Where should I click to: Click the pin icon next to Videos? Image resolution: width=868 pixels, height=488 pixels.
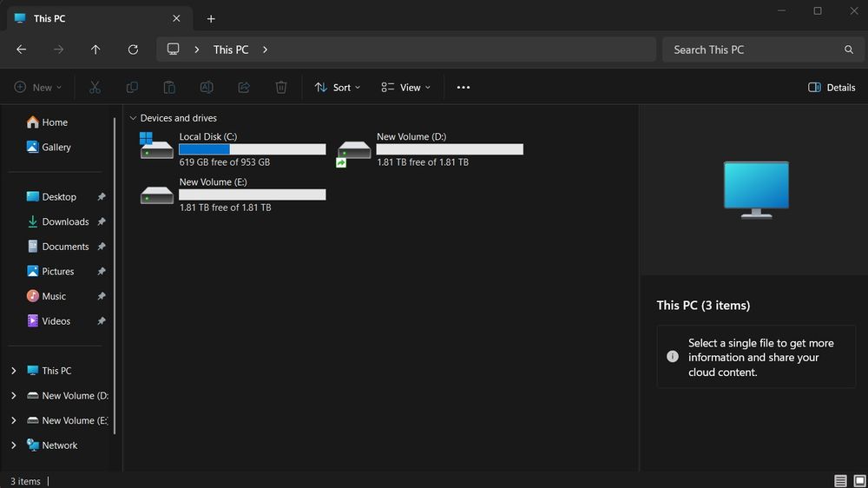(x=102, y=320)
